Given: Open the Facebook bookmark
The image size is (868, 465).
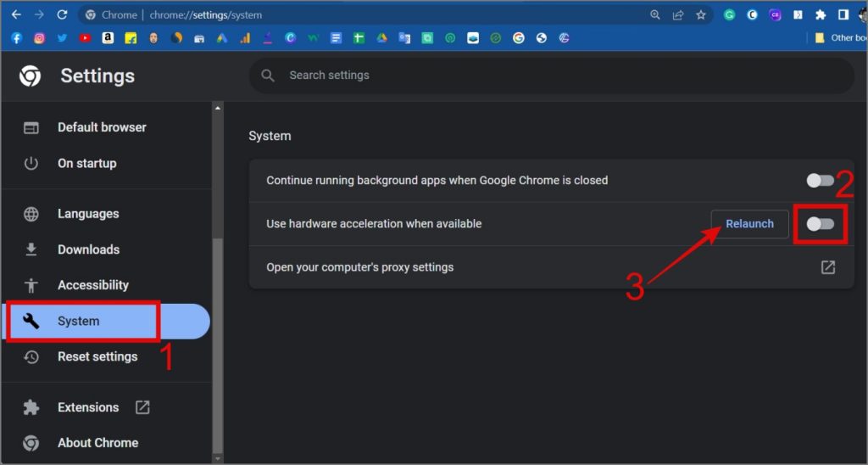Looking at the screenshot, I should (x=16, y=38).
